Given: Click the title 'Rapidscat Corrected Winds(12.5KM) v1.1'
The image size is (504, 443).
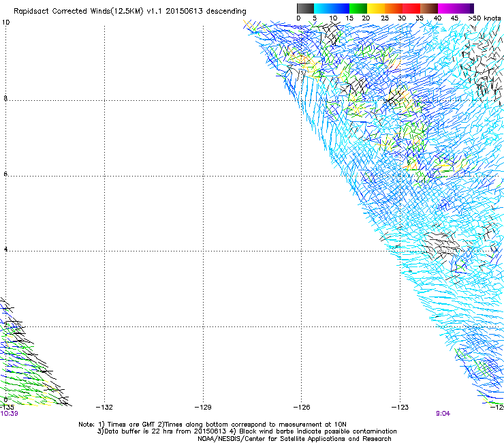Looking at the screenshot, I should click(88, 12).
